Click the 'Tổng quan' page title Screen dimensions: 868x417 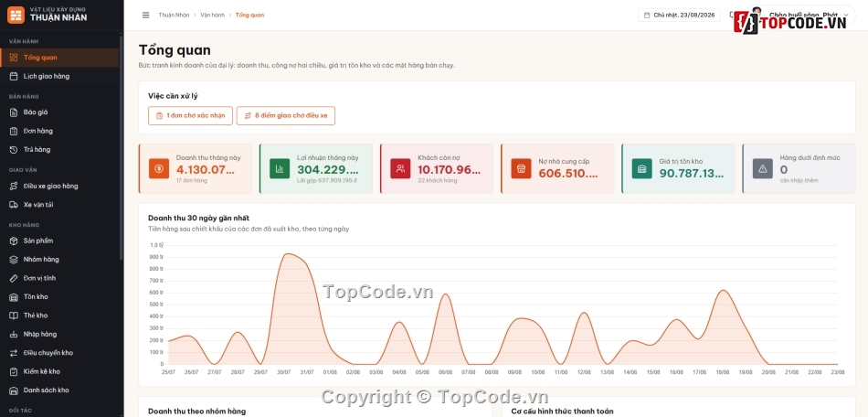coord(175,50)
